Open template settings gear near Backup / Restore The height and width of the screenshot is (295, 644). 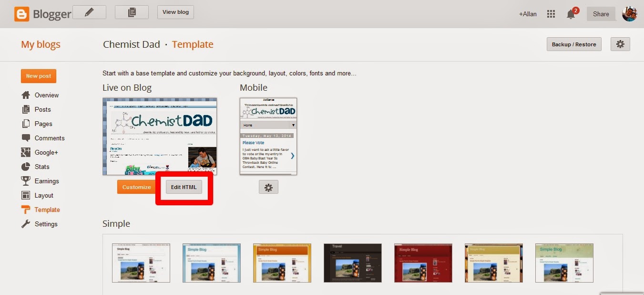620,44
